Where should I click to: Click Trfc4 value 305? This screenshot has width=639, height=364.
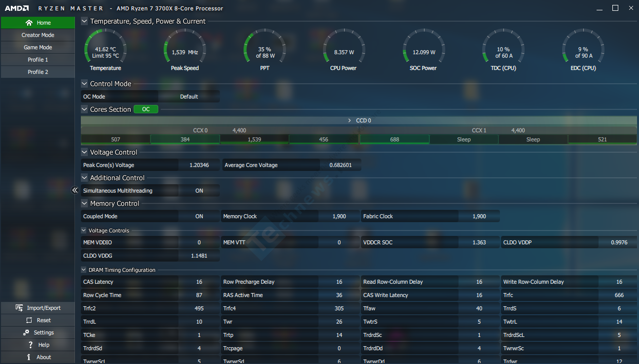point(339,308)
